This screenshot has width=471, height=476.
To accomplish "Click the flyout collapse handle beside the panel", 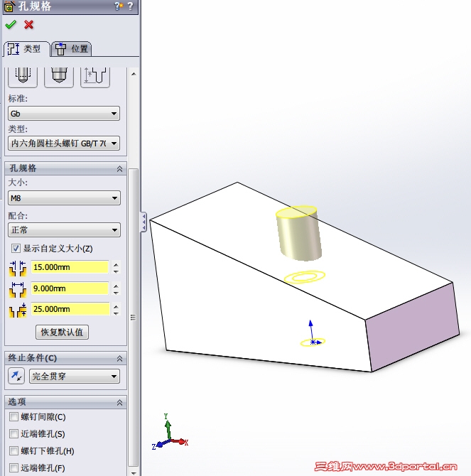I will click(144, 222).
